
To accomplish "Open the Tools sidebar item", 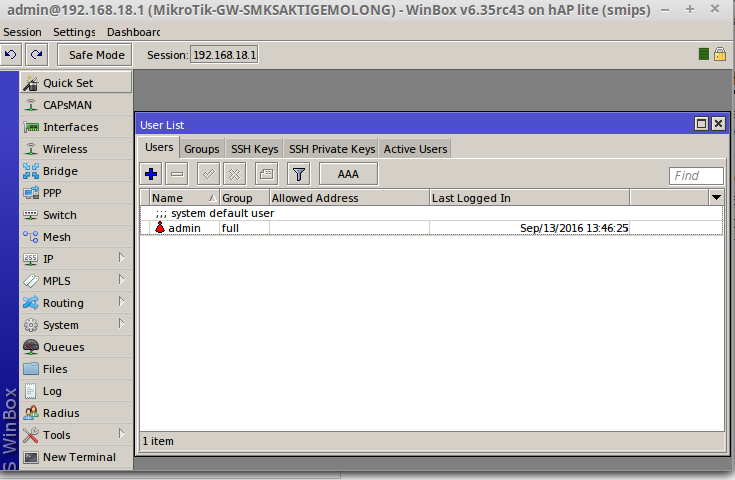I will pos(76,435).
